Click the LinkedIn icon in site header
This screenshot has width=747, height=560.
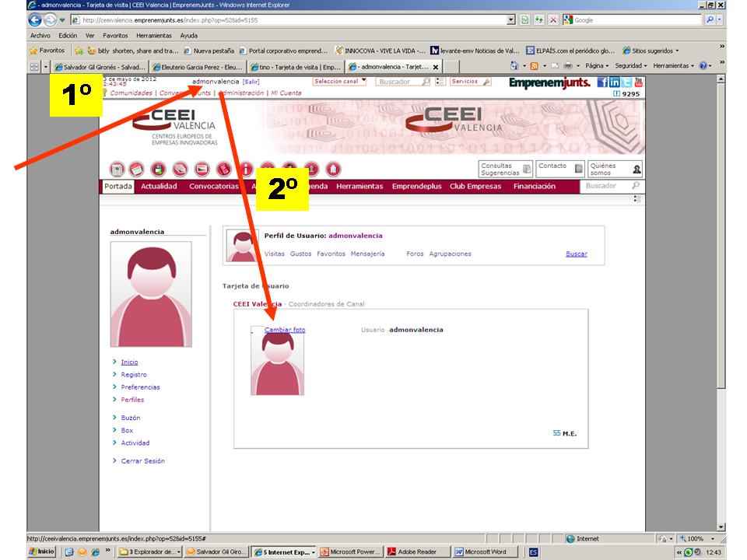coord(615,82)
